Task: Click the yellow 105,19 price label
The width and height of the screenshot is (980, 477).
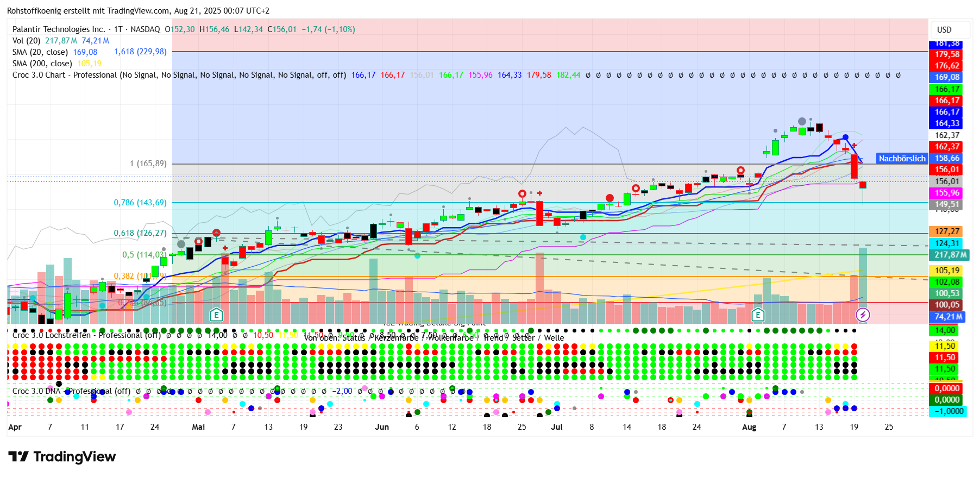Action: [947, 271]
